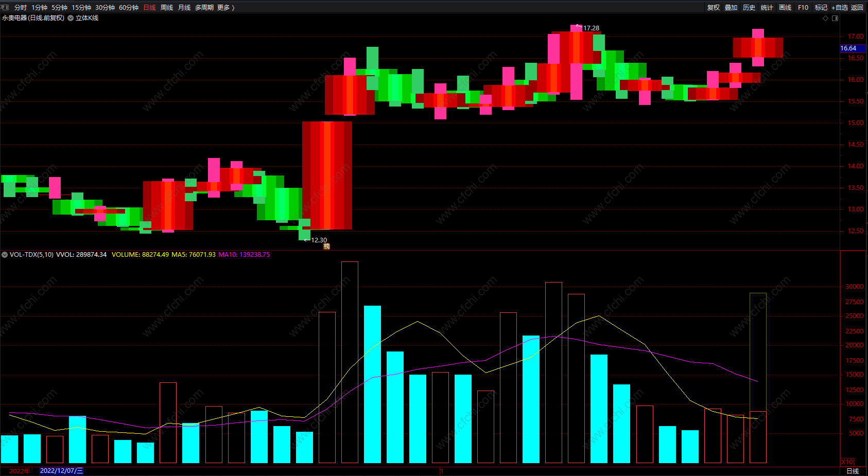Click the 复权 button

click(714, 8)
